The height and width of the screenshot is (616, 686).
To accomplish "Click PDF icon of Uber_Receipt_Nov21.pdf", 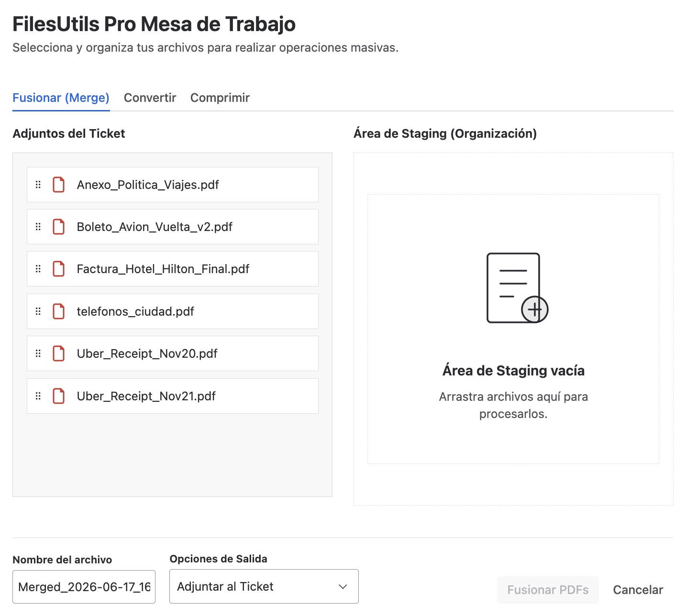I will click(59, 396).
